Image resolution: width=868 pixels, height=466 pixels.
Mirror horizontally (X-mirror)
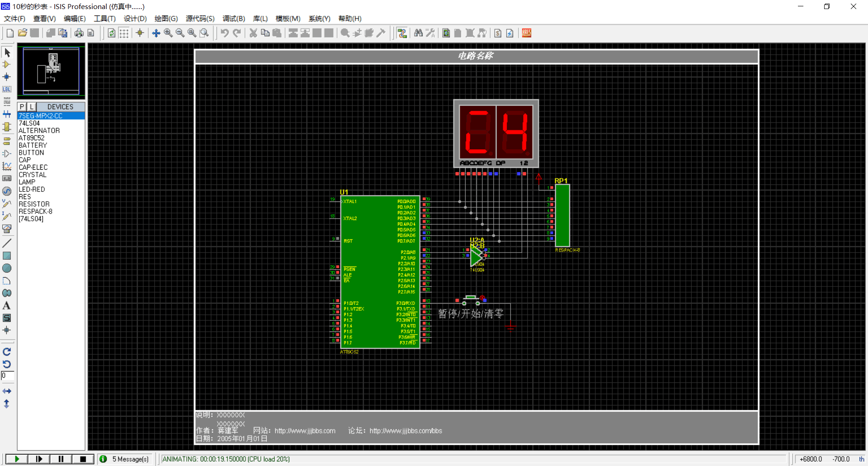7,391
